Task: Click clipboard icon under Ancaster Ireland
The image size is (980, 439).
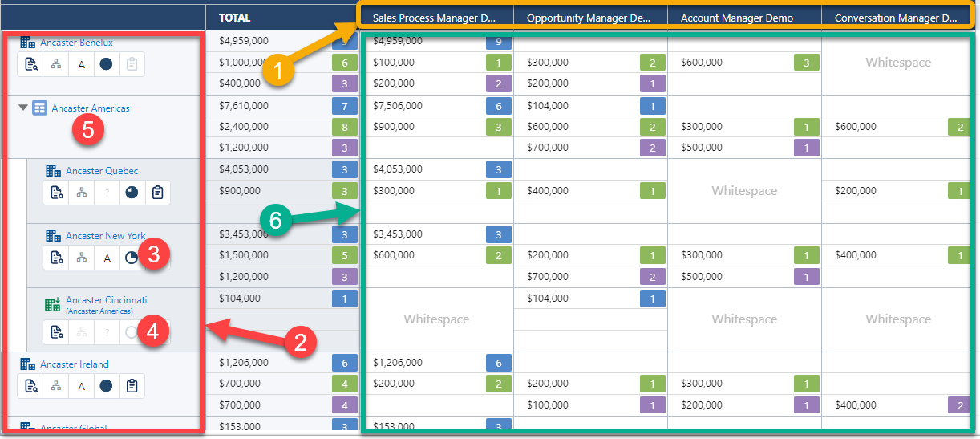Action: [132, 386]
